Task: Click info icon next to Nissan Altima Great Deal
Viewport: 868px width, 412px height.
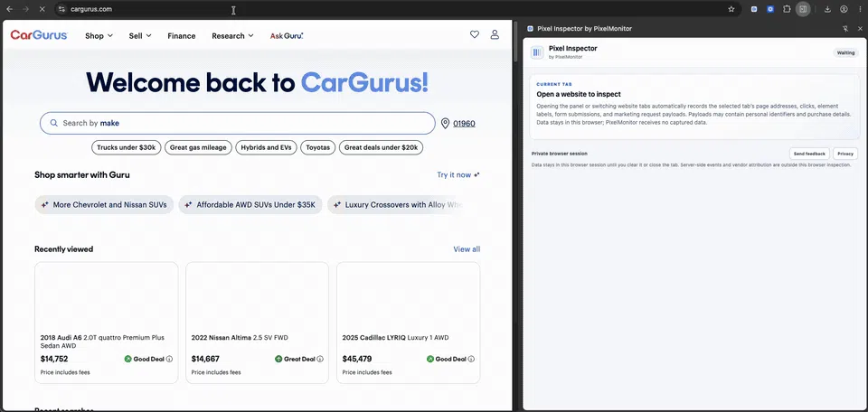Action: pos(320,359)
